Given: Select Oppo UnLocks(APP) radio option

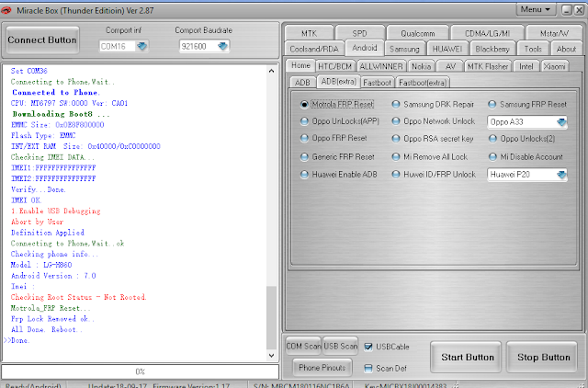Looking at the screenshot, I should pos(304,121).
